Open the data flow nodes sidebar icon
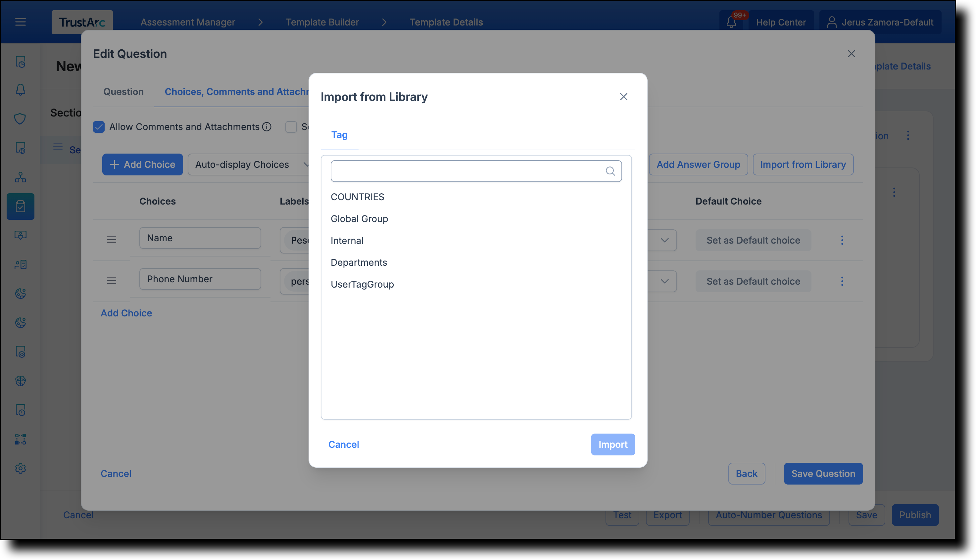Image resolution: width=976 pixels, height=560 pixels. (21, 439)
